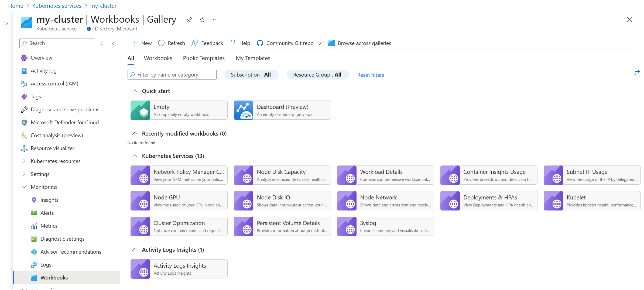The width and height of the screenshot is (644, 290).
Task: Click the Node GPU workbook icon
Action: pos(140,201)
